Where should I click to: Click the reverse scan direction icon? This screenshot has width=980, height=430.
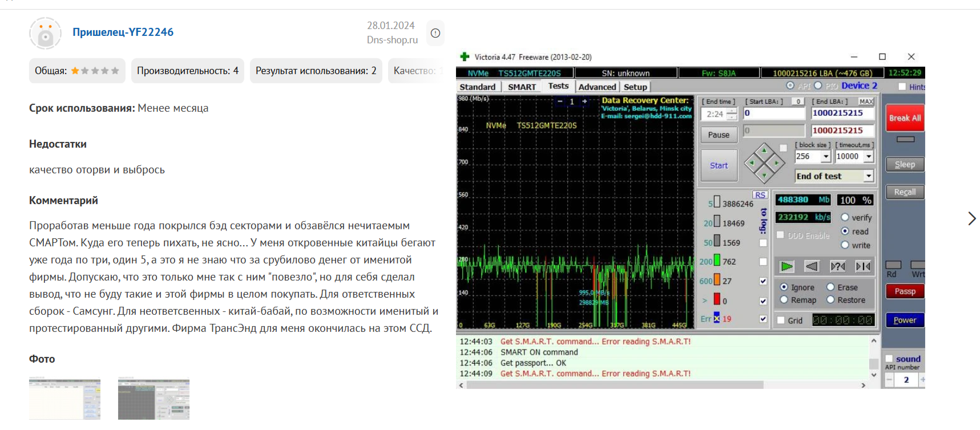[x=812, y=266]
